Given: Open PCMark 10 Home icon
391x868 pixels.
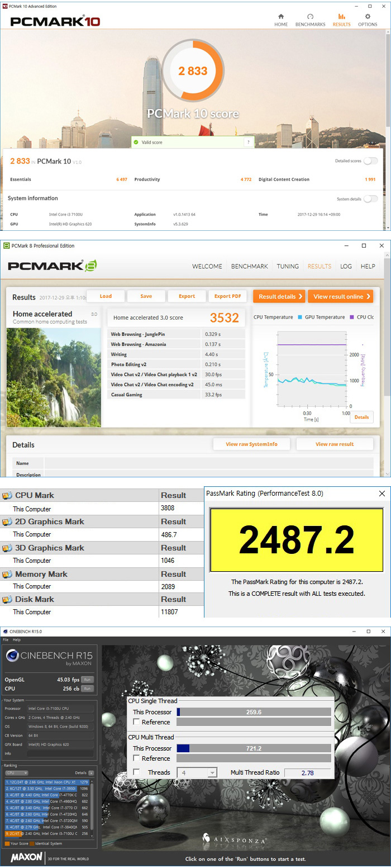Looking at the screenshot, I should coord(281,17).
